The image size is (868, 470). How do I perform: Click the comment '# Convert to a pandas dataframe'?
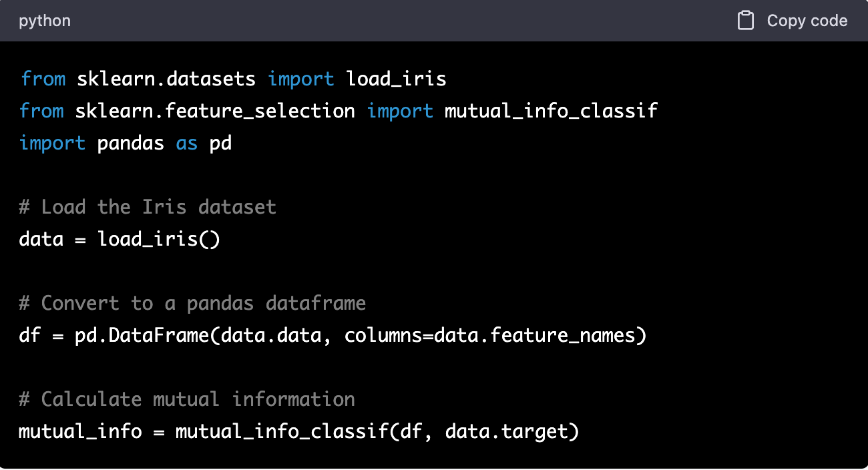(x=192, y=303)
